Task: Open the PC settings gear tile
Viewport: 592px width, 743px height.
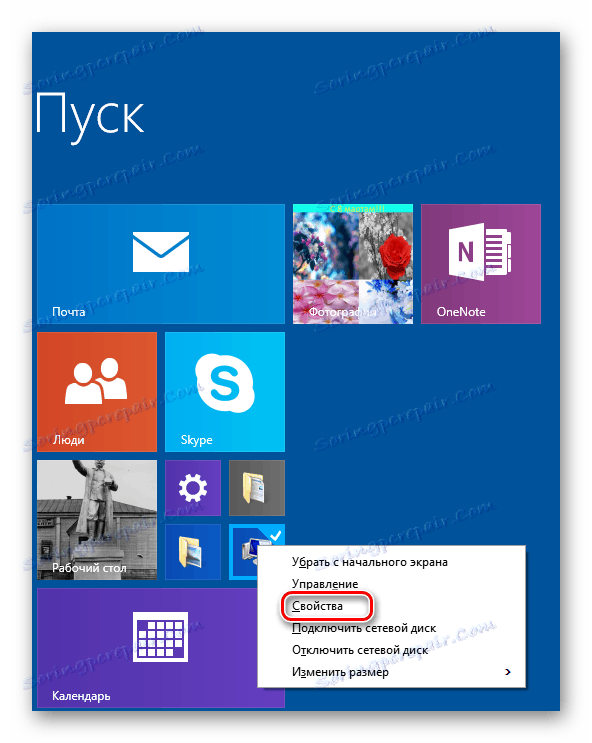Action: [x=192, y=488]
